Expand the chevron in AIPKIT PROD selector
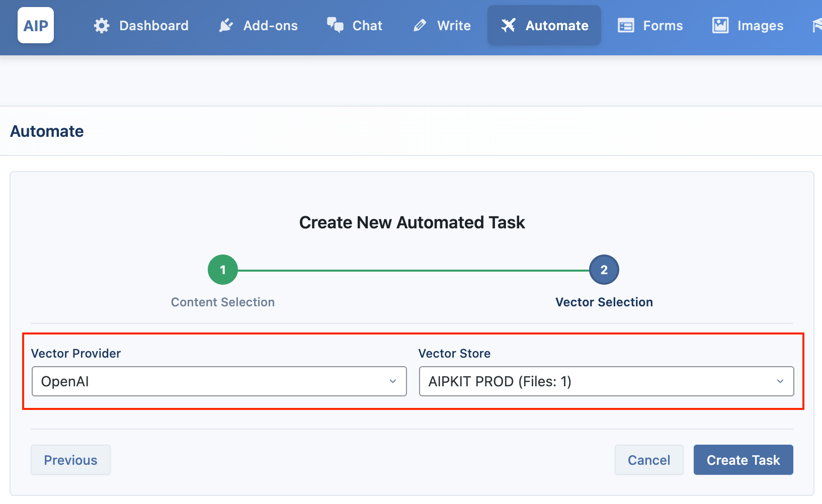 click(780, 381)
